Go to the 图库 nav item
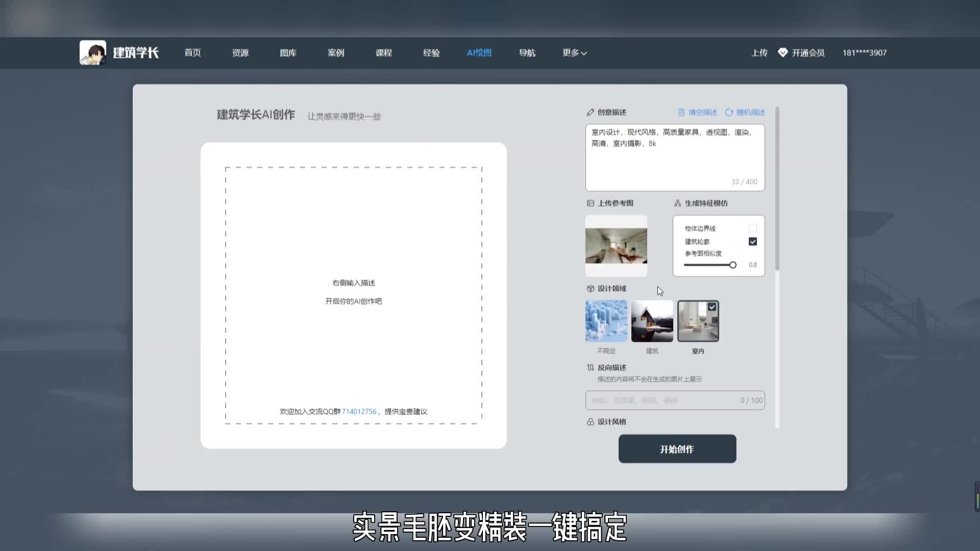Image resolution: width=980 pixels, height=551 pixels. [x=288, y=53]
